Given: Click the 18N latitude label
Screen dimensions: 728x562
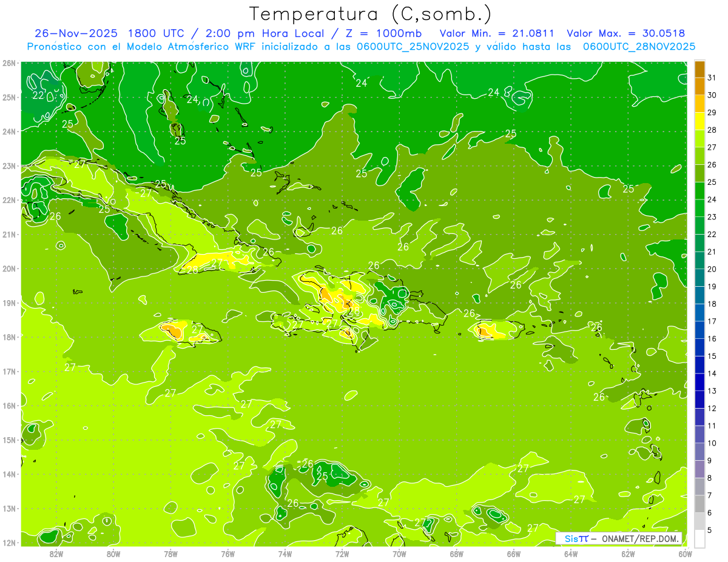Looking at the screenshot, I should click(9, 337).
